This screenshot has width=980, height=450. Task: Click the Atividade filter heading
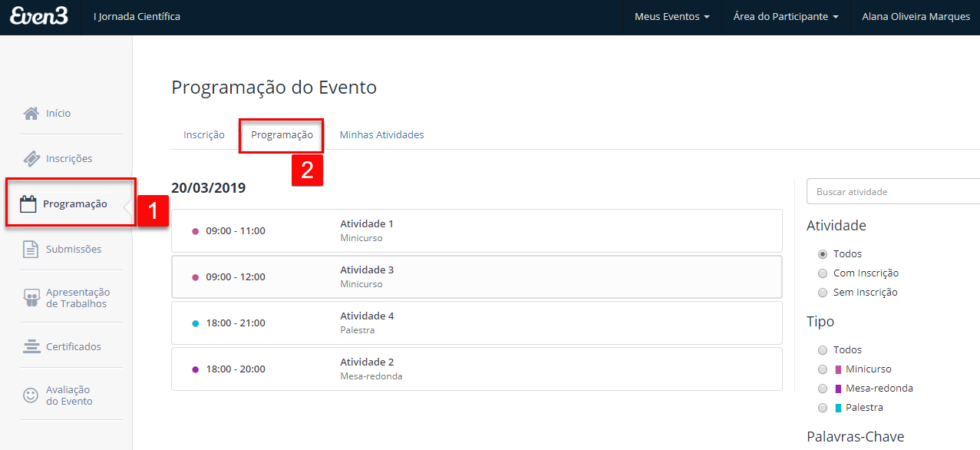[836, 226]
